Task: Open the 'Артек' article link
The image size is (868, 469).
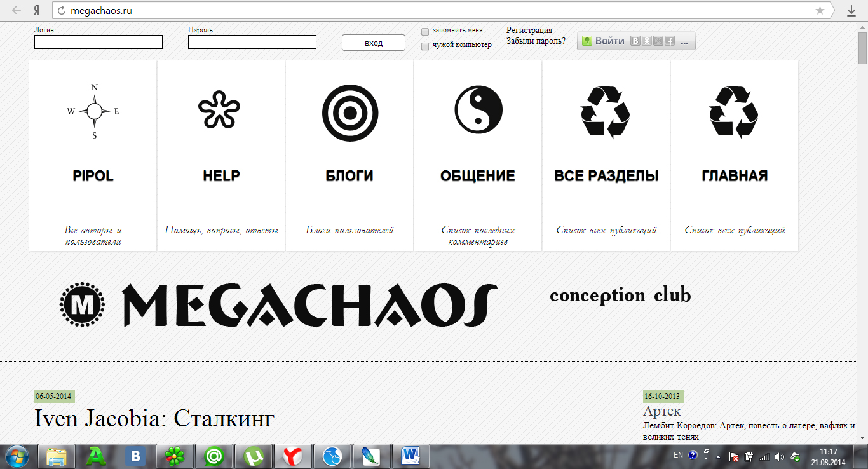Action: point(661,412)
